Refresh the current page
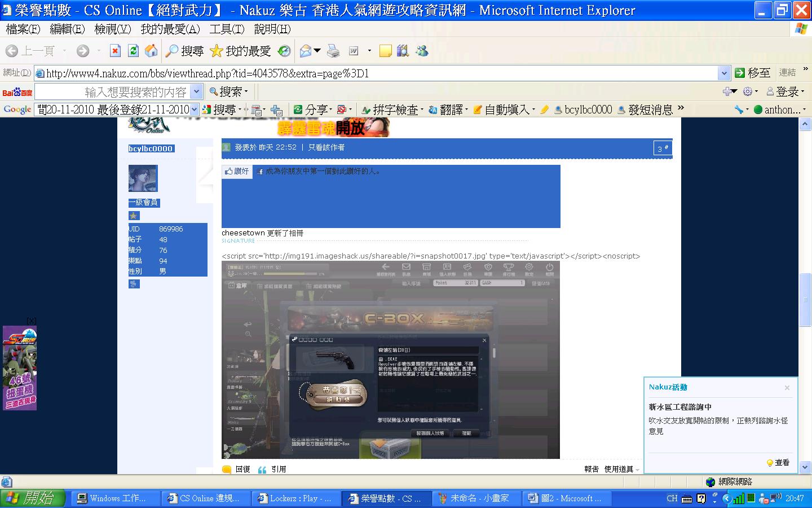Screen dimensions: 812x508 point(133,51)
